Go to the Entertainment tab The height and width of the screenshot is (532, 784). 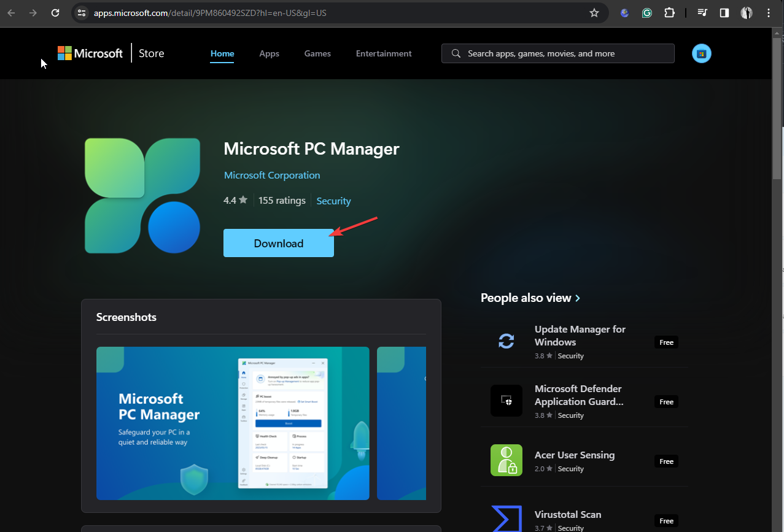point(384,54)
